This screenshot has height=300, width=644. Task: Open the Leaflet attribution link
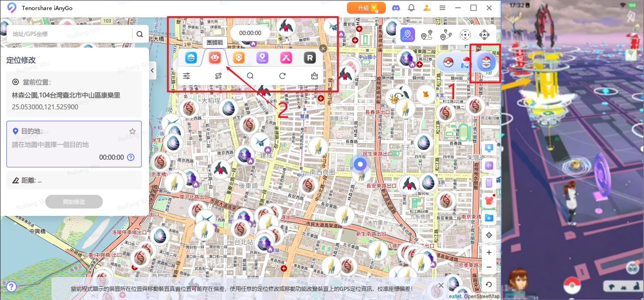[x=454, y=296]
